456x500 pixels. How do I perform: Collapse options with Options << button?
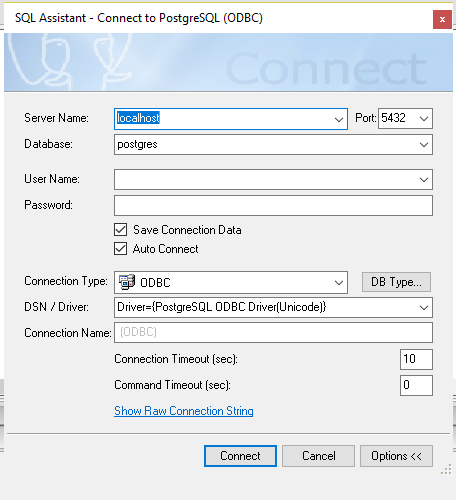click(396, 456)
